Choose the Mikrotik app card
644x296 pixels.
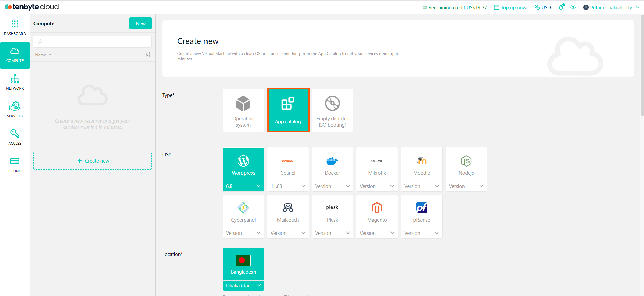377,164
